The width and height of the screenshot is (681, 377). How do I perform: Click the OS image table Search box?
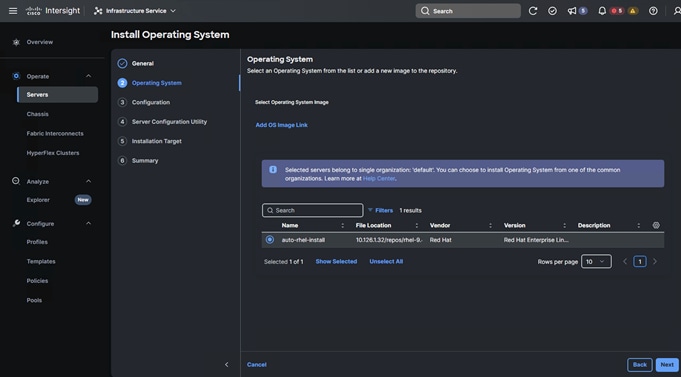(x=313, y=210)
